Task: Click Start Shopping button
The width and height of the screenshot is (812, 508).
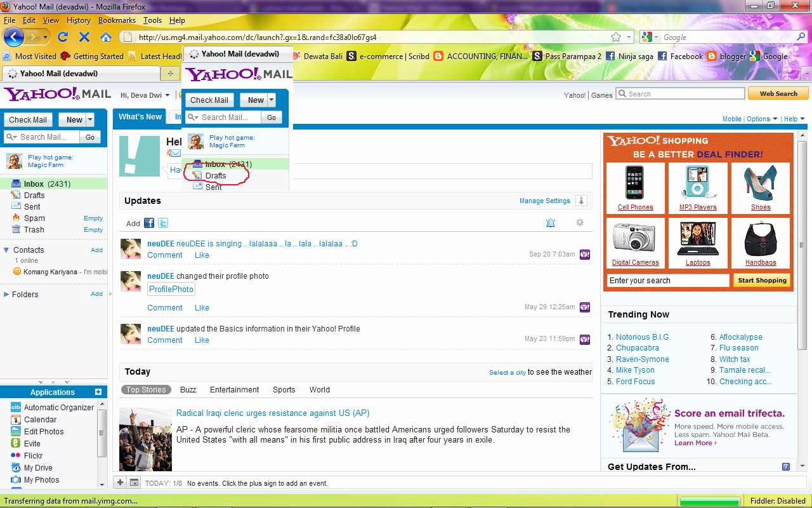Action: [x=762, y=280]
